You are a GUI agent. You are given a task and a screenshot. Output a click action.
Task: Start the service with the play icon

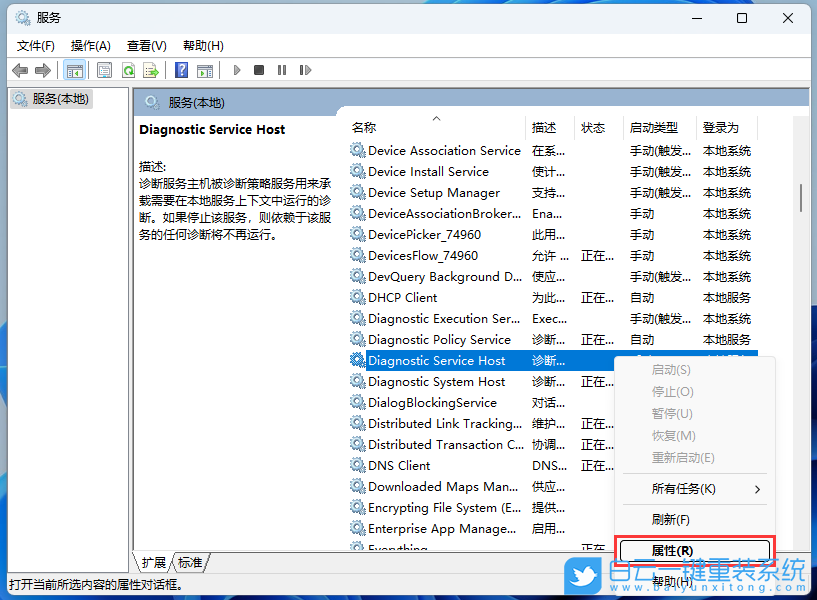236,70
